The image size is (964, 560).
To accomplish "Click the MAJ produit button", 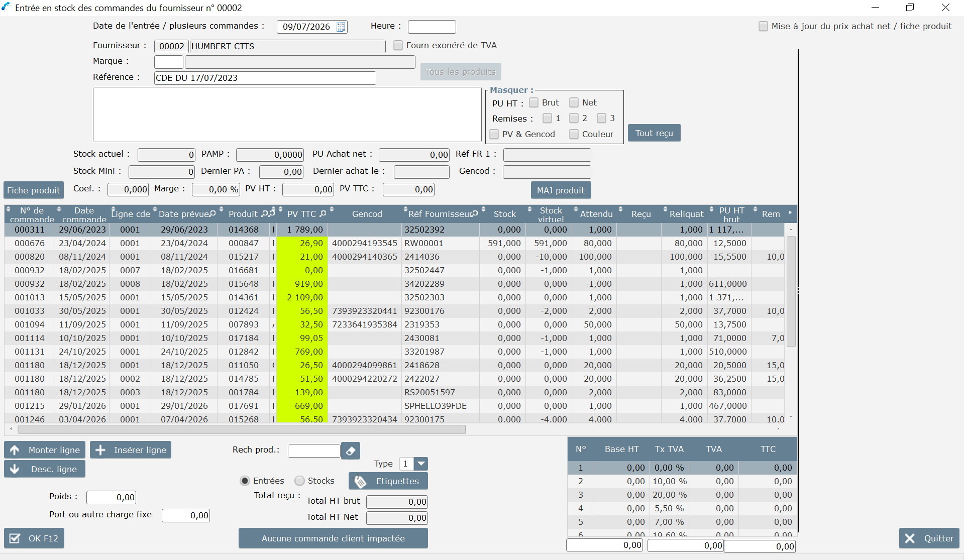I will [x=561, y=190].
